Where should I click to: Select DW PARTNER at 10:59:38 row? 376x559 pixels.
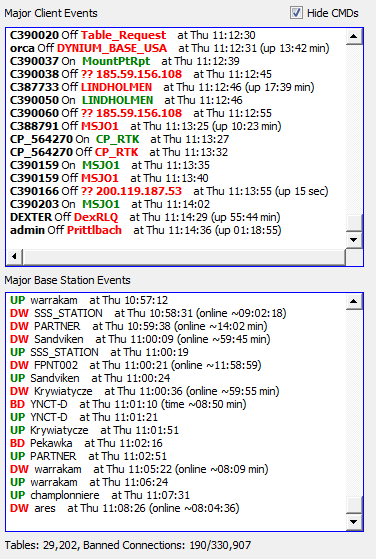(139, 326)
